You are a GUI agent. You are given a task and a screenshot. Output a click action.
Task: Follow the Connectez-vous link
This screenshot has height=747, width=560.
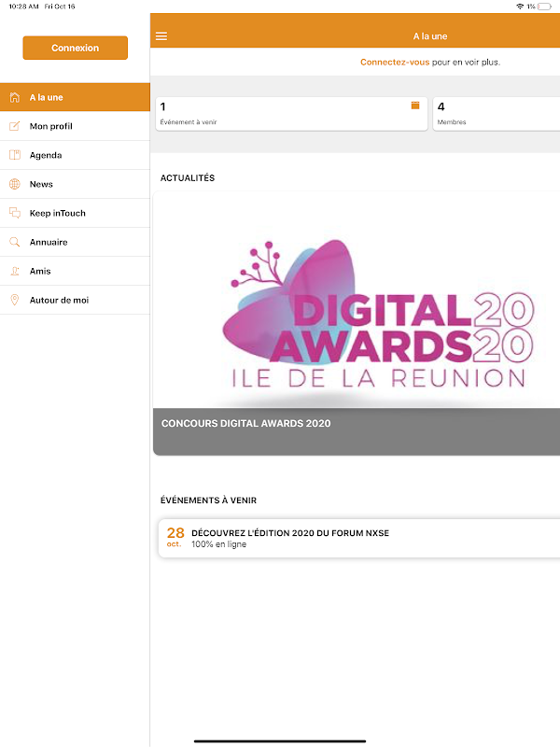click(x=395, y=62)
